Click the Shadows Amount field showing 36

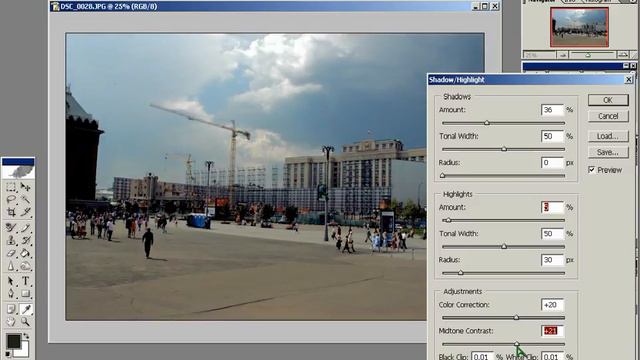click(552, 110)
